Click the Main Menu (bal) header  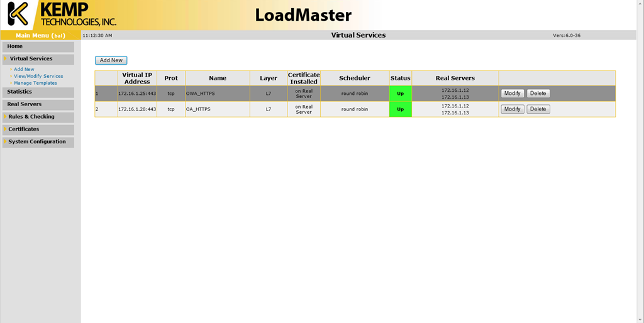point(40,35)
